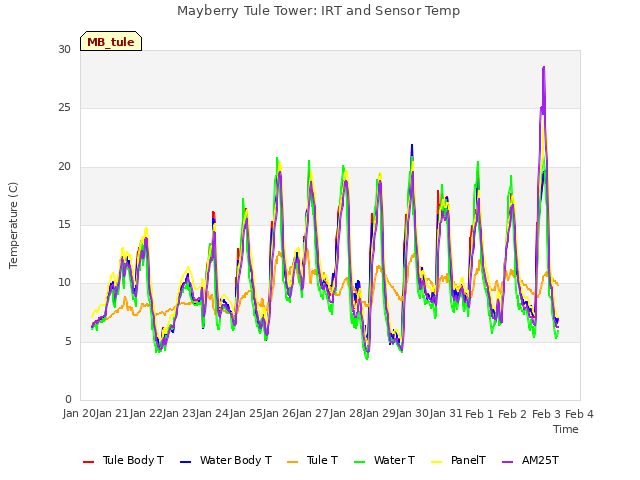Click the yellow PanelT swatch
Image resolution: width=640 pixels, height=480 pixels.
[437, 462]
